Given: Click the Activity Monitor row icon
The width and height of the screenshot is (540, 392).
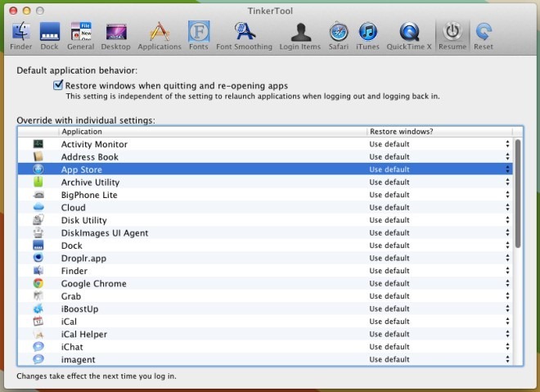Looking at the screenshot, I should pyautogui.click(x=38, y=144).
